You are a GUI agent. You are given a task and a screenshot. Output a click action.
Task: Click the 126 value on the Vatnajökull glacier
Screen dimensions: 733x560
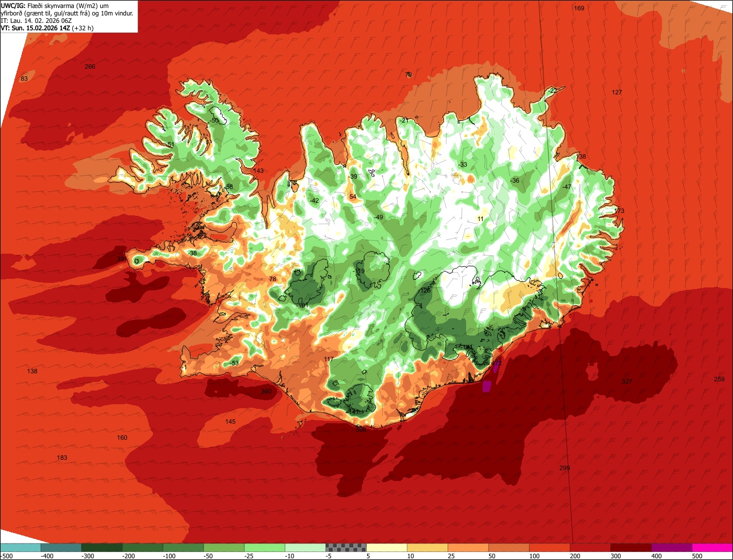pos(425,290)
